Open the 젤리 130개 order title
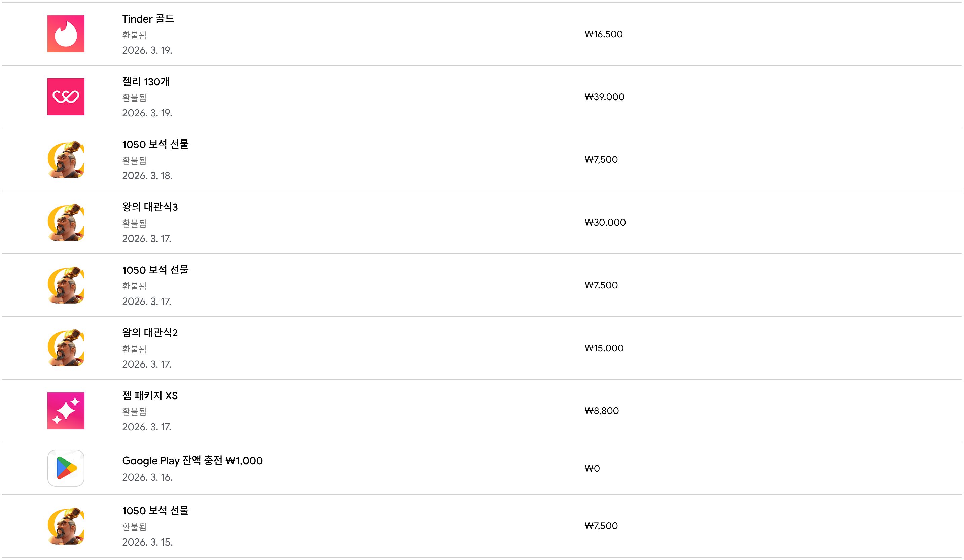Image resolution: width=964 pixels, height=560 pixels. click(146, 81)
